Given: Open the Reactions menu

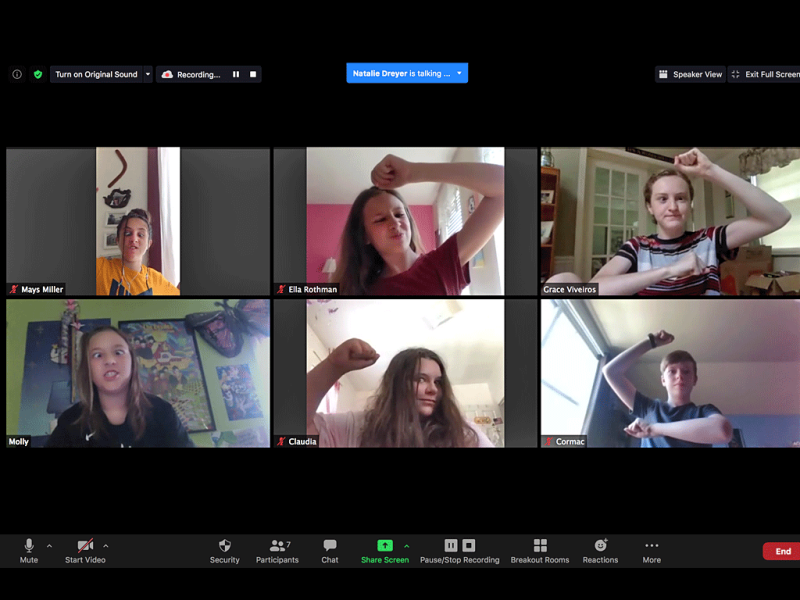Looking at the screenshot, I should tap(601, 551).
